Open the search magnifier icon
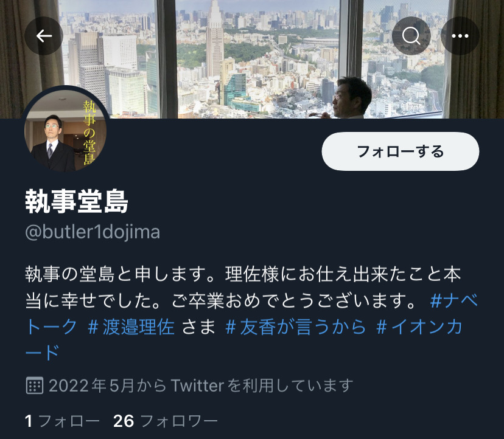The width and height of the screenshot is (504, 439). 411,36
